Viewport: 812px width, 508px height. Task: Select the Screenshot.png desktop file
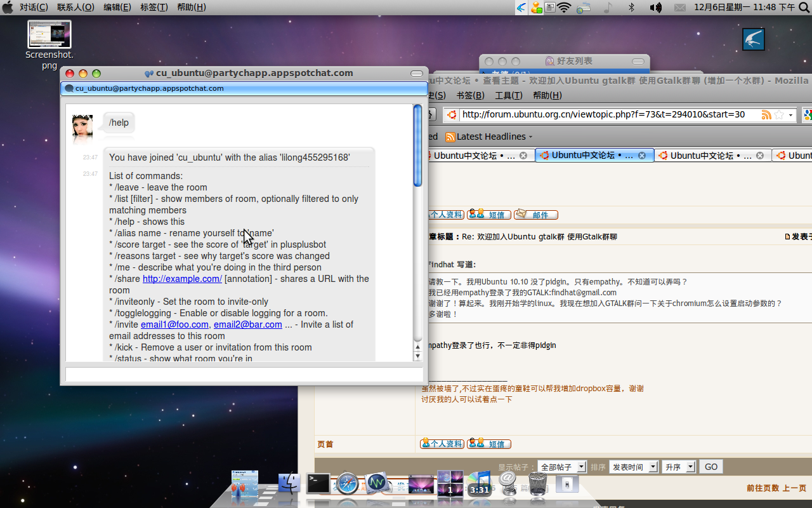pos(49,45)
